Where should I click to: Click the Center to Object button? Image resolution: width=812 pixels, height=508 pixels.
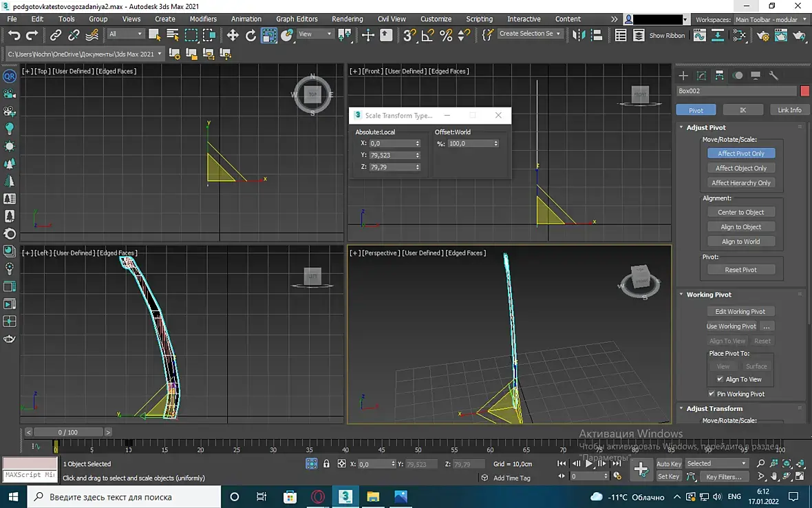741,212
